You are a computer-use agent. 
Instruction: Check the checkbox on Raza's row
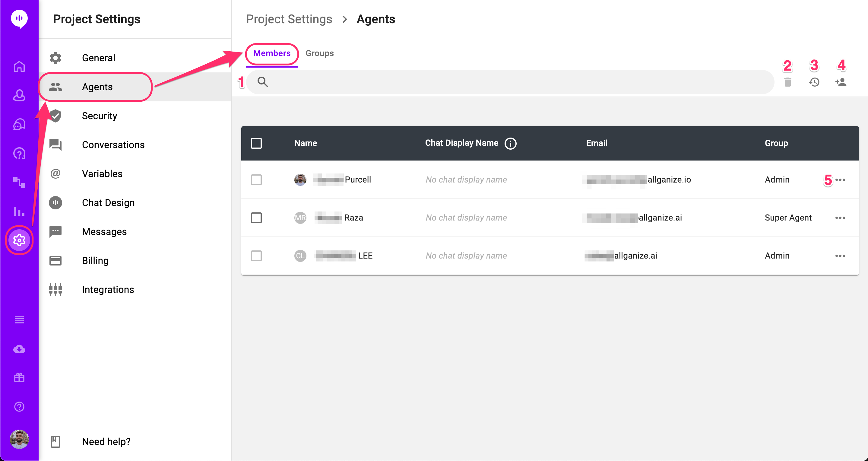(x=256, y=218)
